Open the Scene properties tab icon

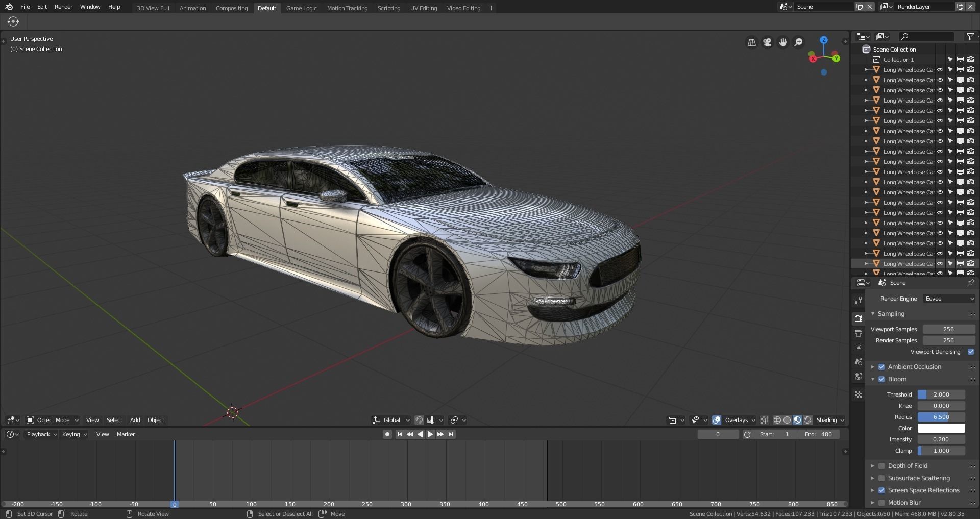(859, 361)
